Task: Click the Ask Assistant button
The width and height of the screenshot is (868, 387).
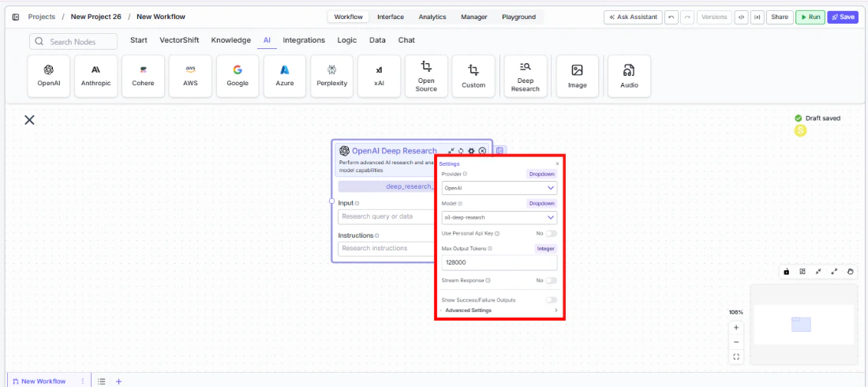Action: pos(633,17)
